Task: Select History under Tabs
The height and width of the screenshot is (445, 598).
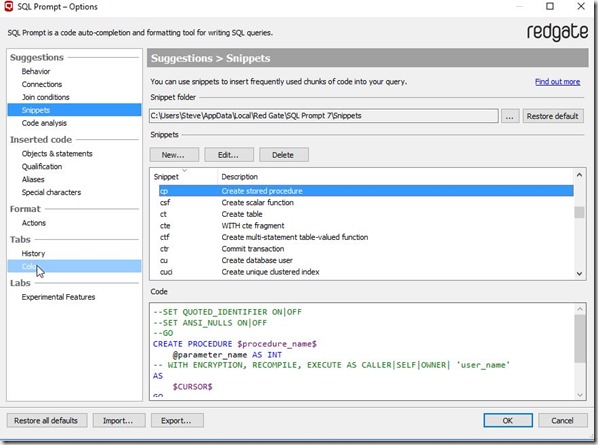Action: 33,254
